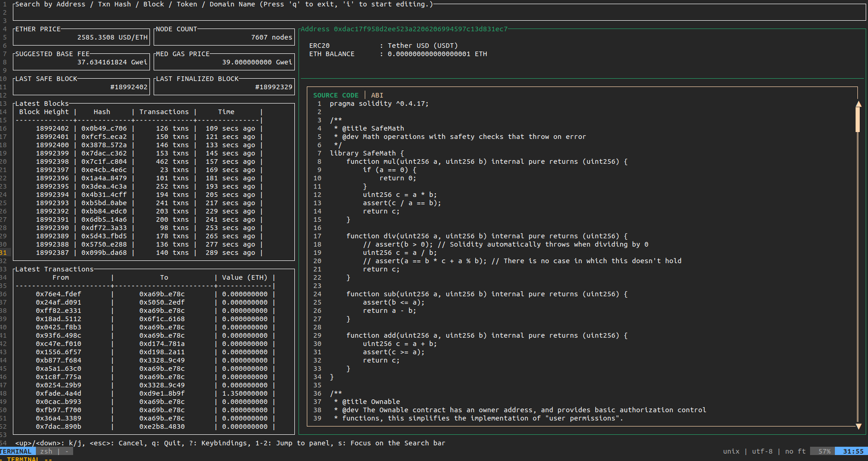Select transaction from 0xff82…e331
The image size is (868, 461).
point(58,311)
